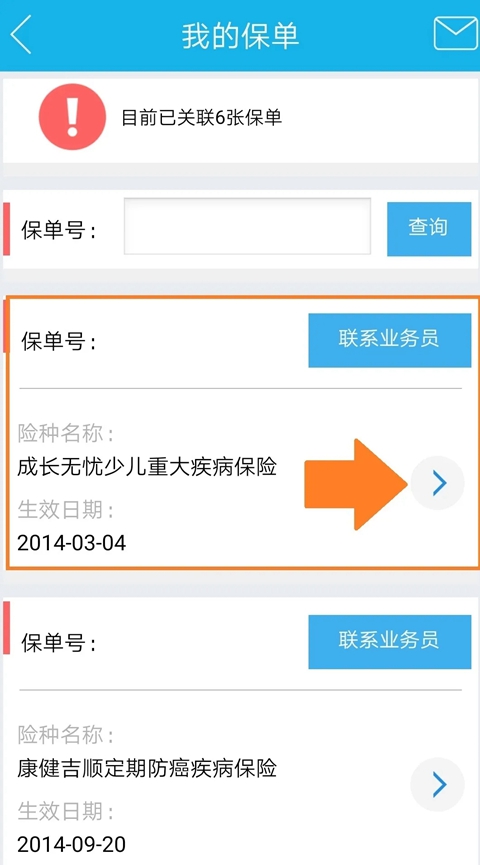Viewport: 480px width, 865px height.
Task: Tap 保单号 label in second policy card
Action: point(58,643)
